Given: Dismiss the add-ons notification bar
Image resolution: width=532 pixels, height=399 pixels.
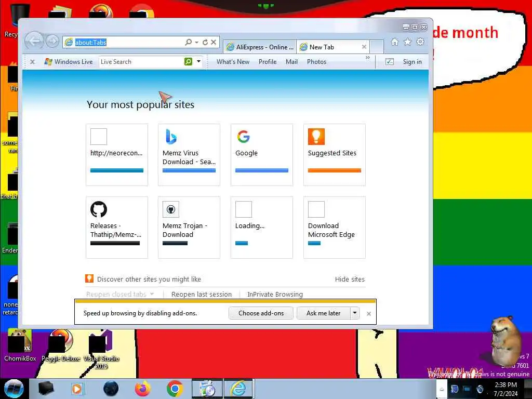Looking at the screenshot, I should [x=369, y=314].
